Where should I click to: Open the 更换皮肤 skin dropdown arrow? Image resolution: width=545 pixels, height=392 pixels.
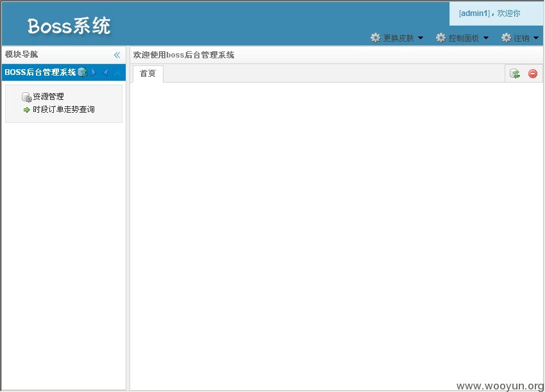421,38
